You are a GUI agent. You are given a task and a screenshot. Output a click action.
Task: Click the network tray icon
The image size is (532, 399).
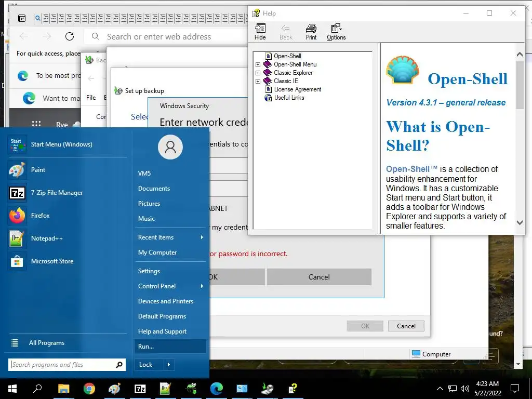[x=453, y=389]
